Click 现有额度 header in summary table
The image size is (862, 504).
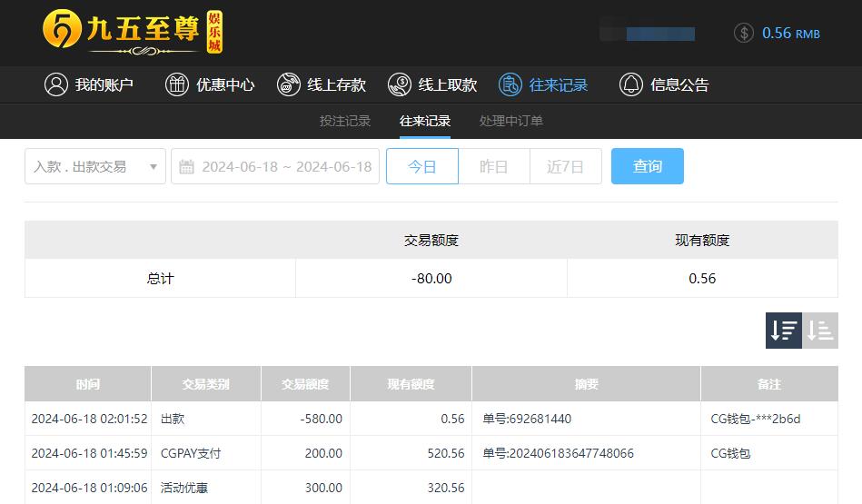pos(702,240)
